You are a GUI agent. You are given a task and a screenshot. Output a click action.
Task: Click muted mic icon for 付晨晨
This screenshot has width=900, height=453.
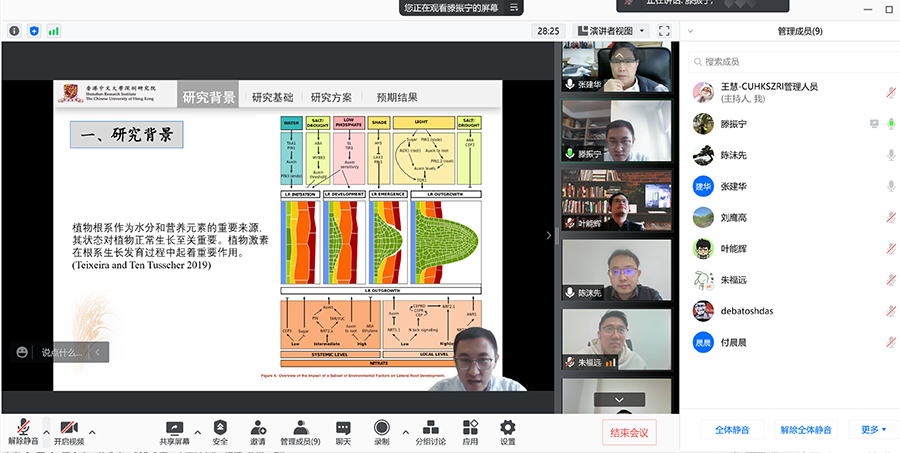click(x=891, y=342)
